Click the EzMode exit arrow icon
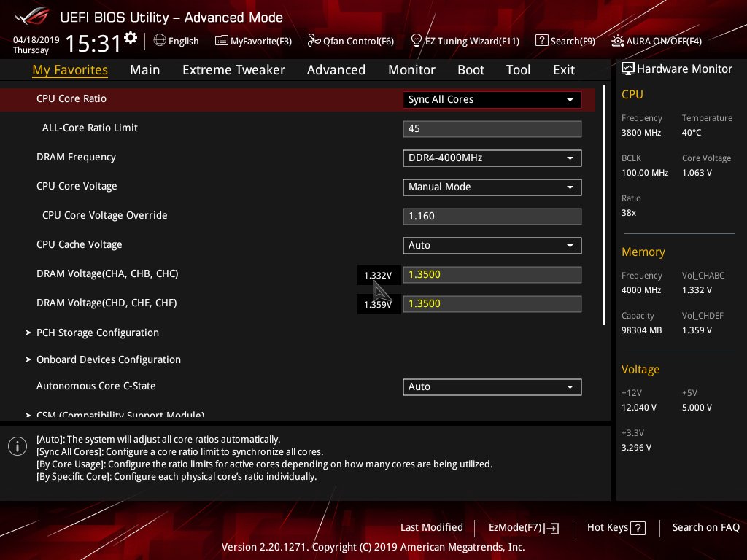 pyautogui.click(x=551, y=528)
